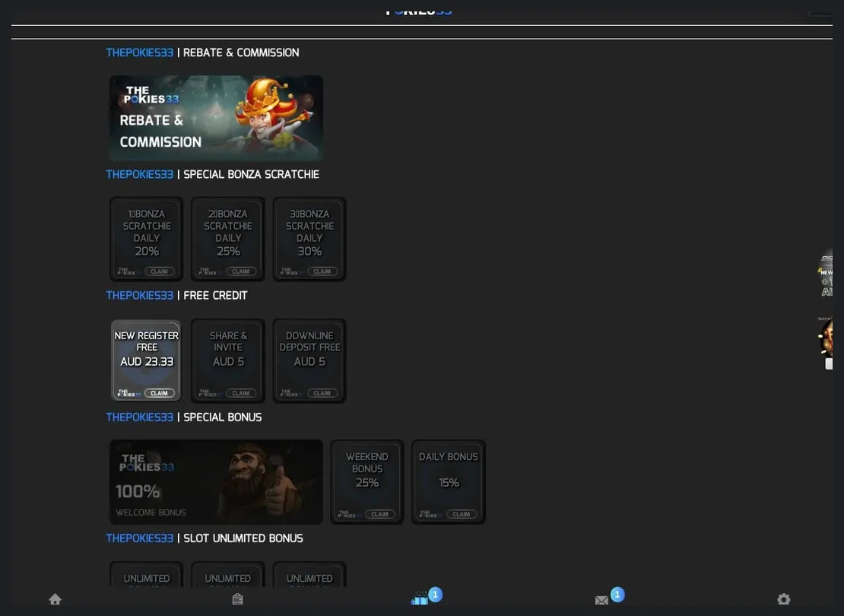The height and width of the screenshot is (616, 844).
Task: Click the upper floating promo badge at right edge
Action: click(825, 275)
